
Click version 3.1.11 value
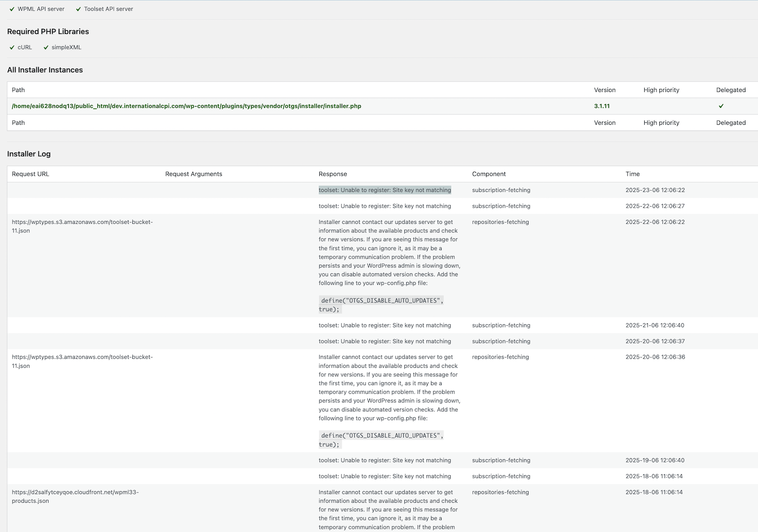pyautogui.click(x=602, y=106)
